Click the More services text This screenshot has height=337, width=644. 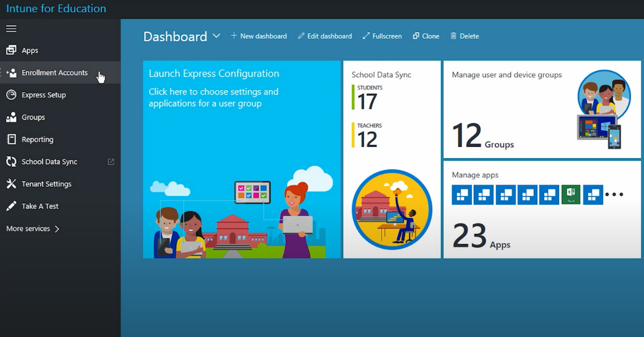coord(28,229)
